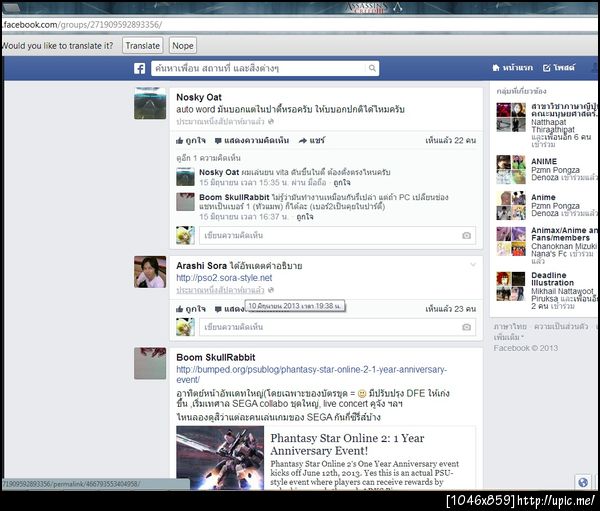Image resolution: width=600 pixels, height=511 pixels.
Task: Open the bumped.org psublog anniversary link
Action: 311,374
